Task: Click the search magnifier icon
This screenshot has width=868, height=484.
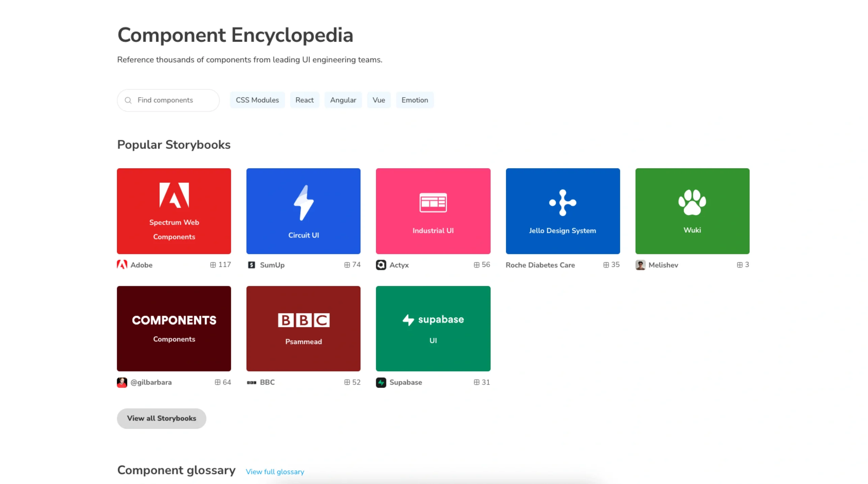Action: 128,100
